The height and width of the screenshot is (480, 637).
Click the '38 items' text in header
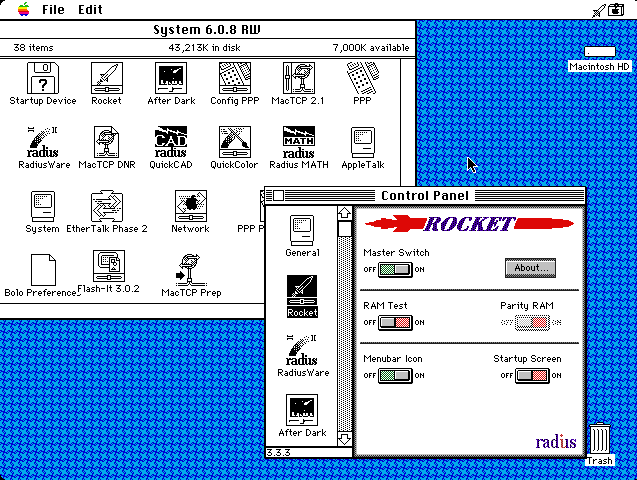pyautogui.click(x=33, y=48)
